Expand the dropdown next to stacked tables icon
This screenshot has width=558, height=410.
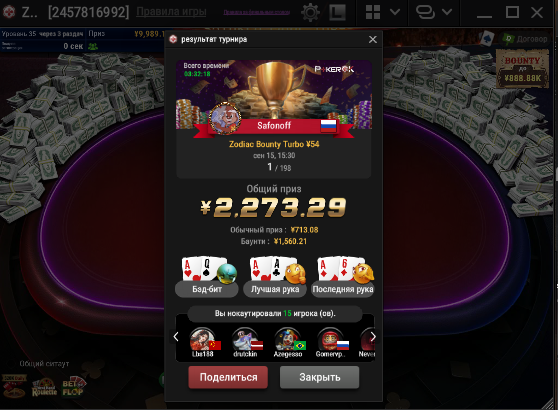[447, 12]
